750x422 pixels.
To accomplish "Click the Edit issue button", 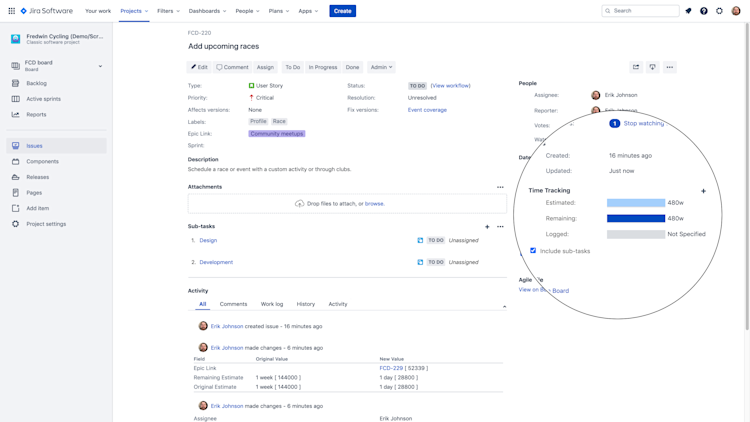I will pos(199,67).
